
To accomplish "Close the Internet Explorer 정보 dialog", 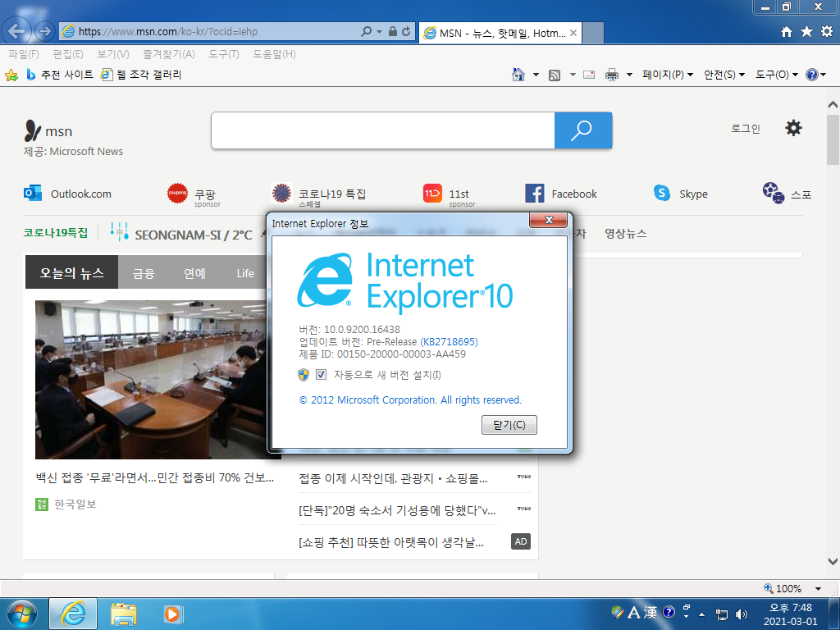I will coord(548,220).
